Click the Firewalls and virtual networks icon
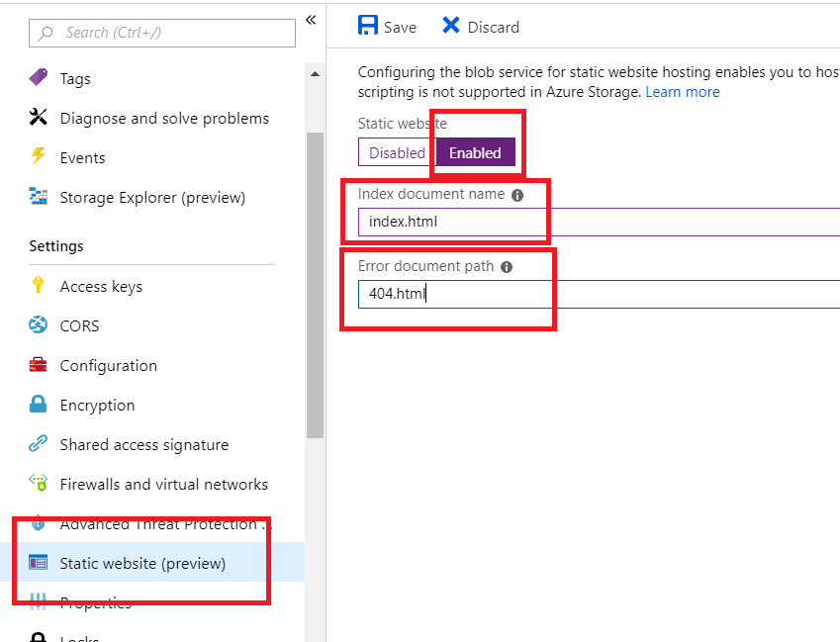 [x=38, y=483]
